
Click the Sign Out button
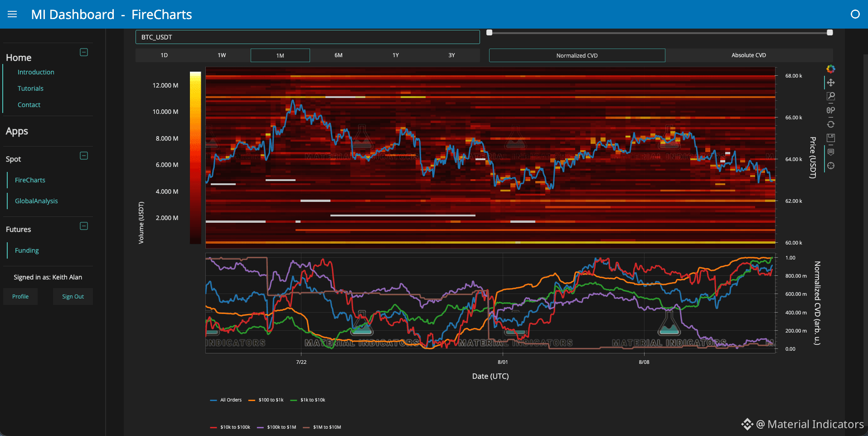pos(73,297)
